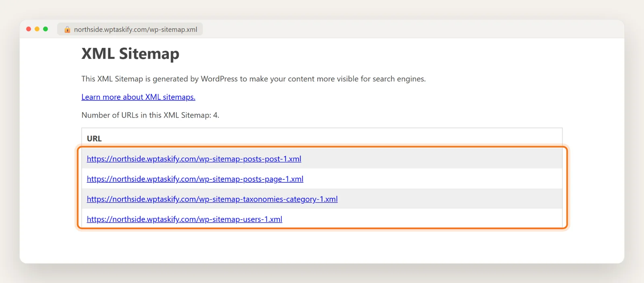
Task: Close the window with the red button
Action: click(29, 29)
